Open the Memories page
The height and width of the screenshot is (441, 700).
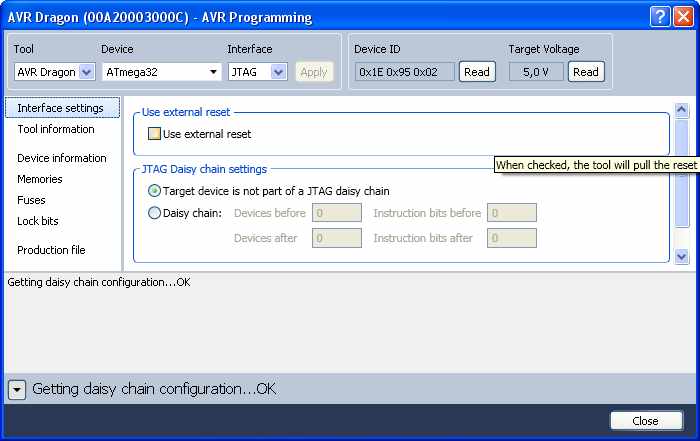point(40,179)
